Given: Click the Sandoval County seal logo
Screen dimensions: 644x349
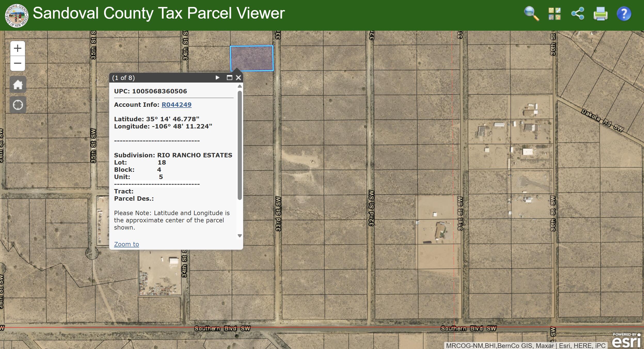Looking at the screenshot, I should [x=17, y=15].
